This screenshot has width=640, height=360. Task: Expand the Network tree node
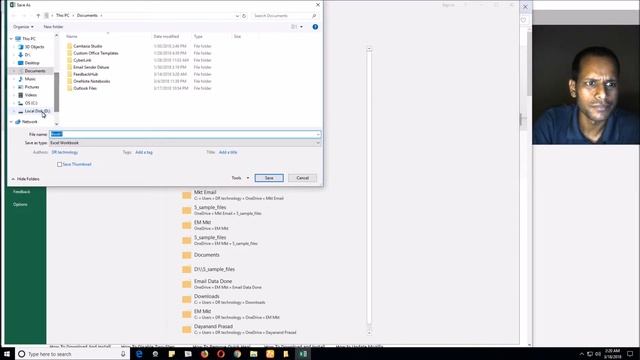click(x=11, y=122)
